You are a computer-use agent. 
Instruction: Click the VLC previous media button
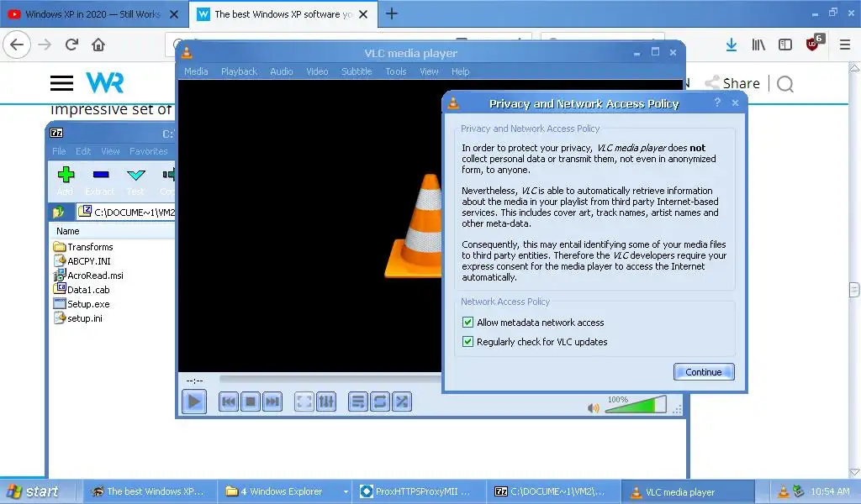229,402
